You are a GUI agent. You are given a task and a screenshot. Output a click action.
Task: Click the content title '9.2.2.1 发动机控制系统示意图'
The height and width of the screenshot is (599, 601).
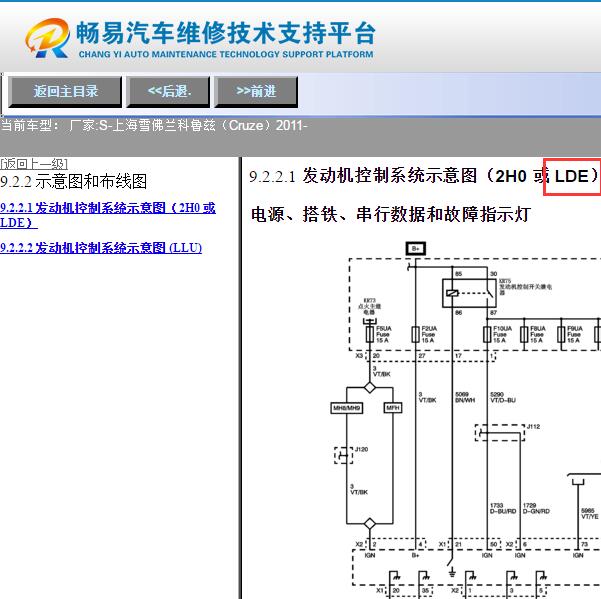point(363,176)
